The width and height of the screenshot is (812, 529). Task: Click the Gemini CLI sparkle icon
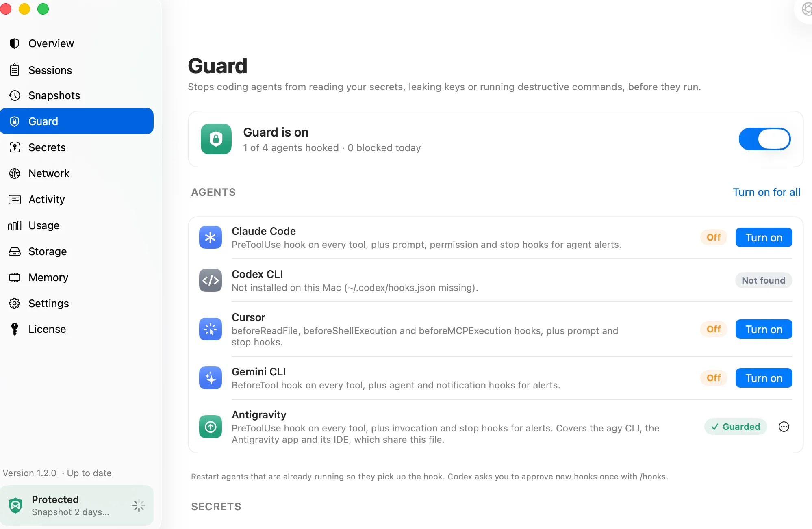pos(211,378)
